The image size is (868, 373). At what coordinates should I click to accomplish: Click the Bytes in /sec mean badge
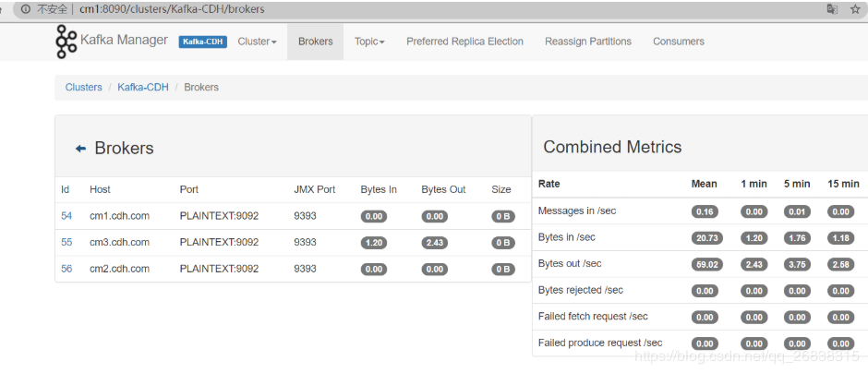click(704, 237)
